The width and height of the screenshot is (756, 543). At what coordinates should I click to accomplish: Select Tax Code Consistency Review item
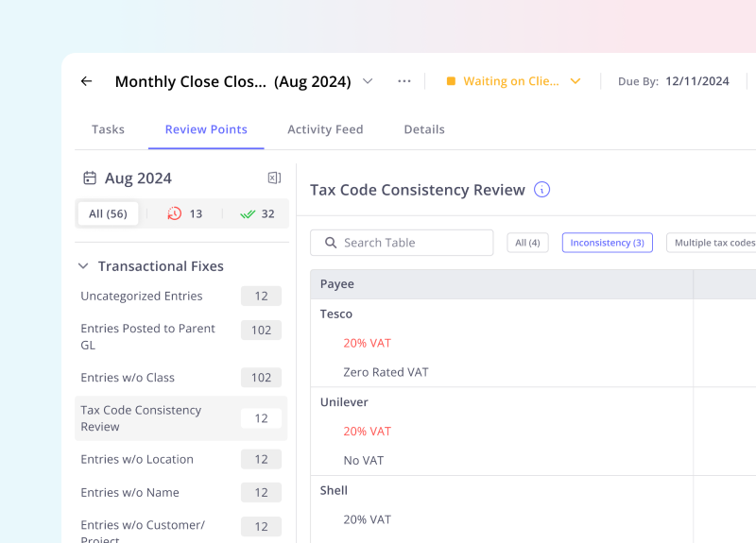click(180, 418)
